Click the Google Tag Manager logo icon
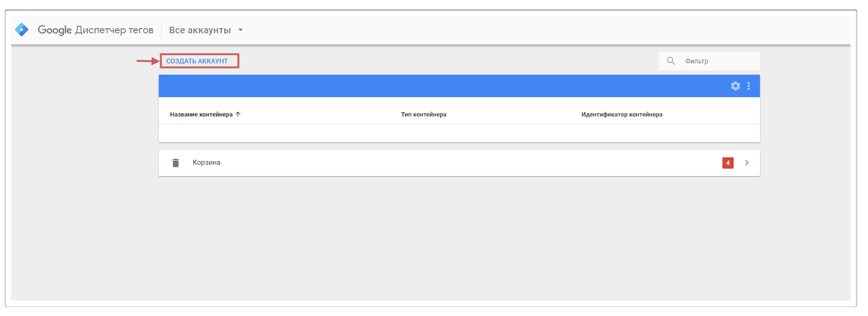Screen dimensions: 868x316 [x=22, y=30]
